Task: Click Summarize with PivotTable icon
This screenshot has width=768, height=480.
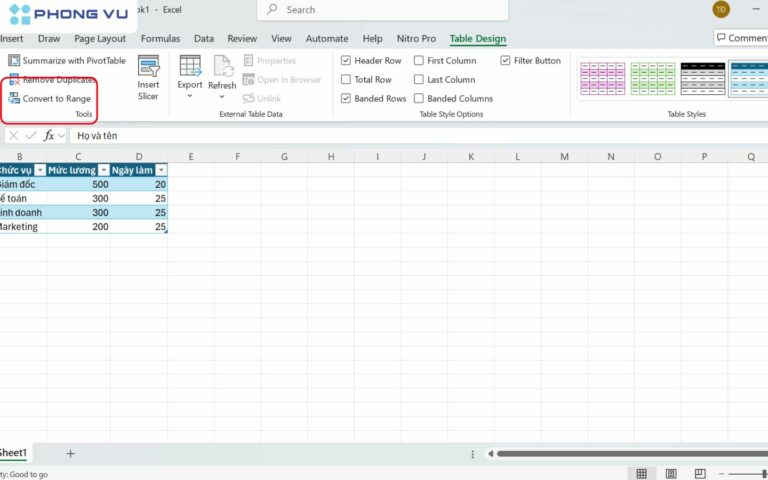Action: [14, 60]
